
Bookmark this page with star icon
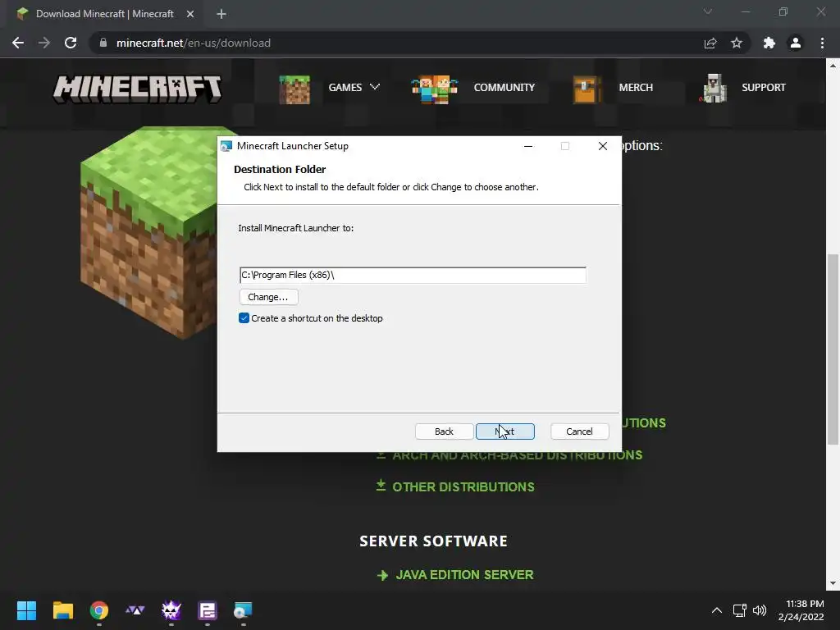click(737, 43)
